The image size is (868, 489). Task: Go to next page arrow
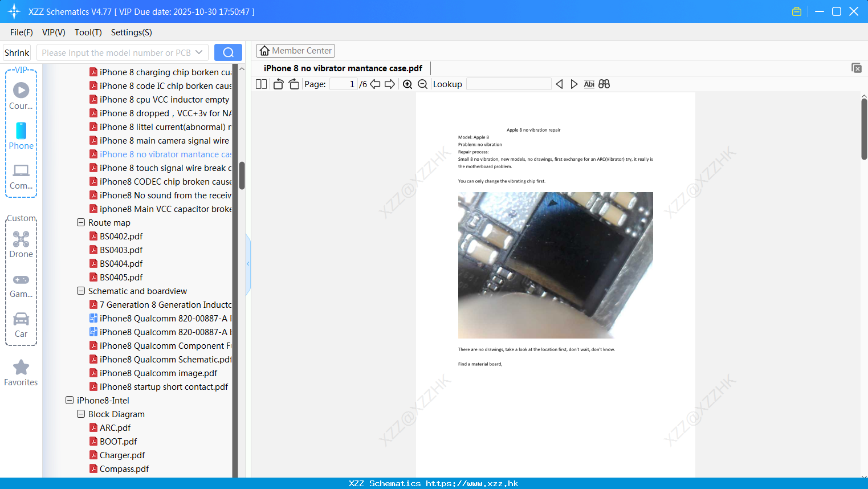(390, 84)
